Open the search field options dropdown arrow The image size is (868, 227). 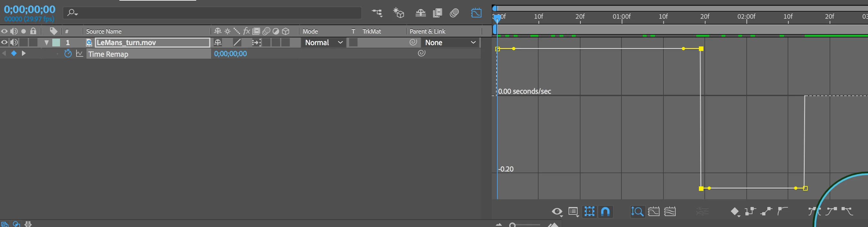[77, 14]
